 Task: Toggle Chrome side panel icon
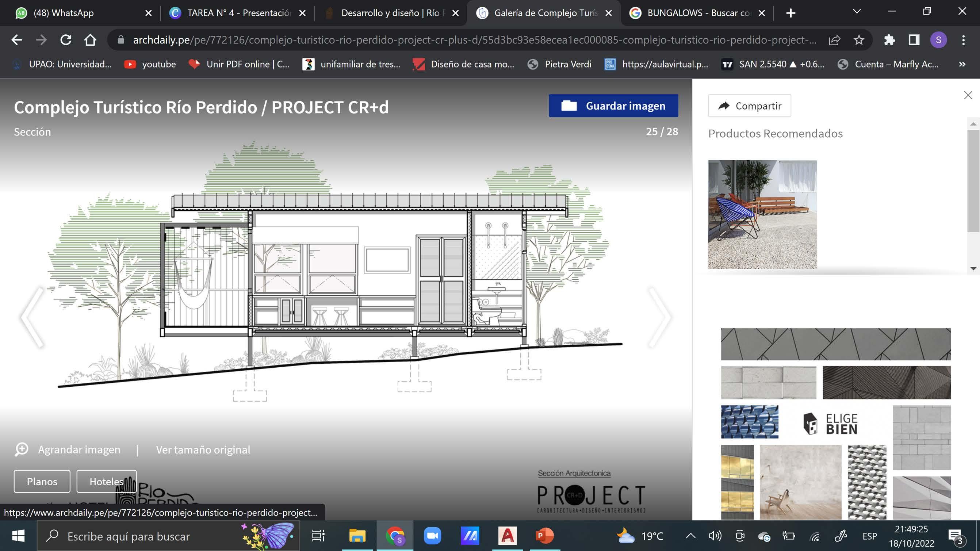914,40
